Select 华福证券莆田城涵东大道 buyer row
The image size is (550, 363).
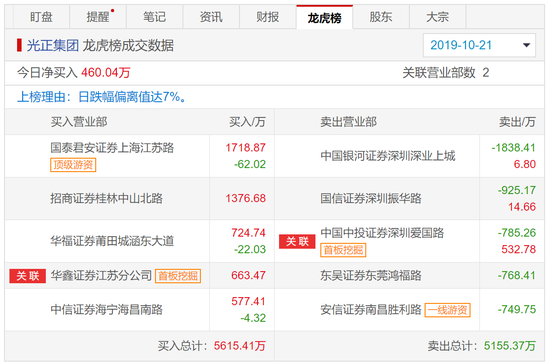tap(140, 241)
